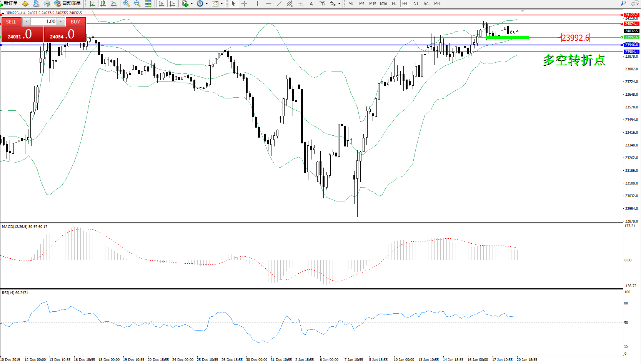This screenshot has width=641, height=364.
Task: Select the Fibonacci retracement tool
Action: pos(300,3)
